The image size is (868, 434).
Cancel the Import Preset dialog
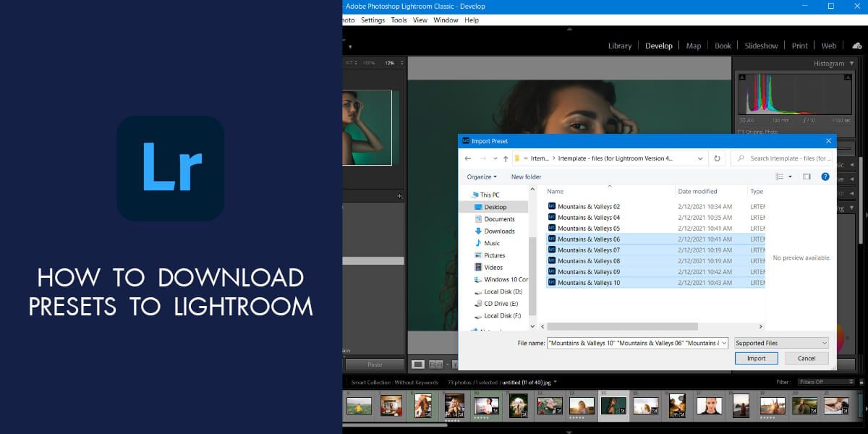point(807,358)
